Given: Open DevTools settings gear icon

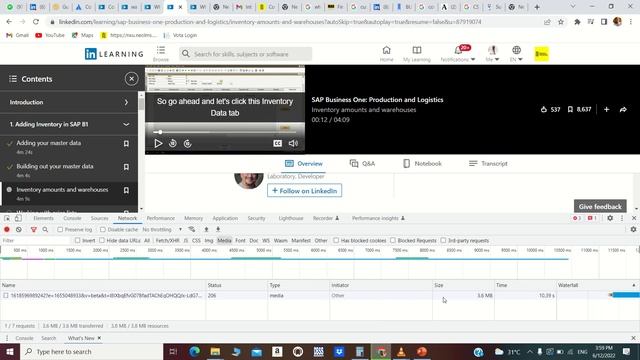Looking at the screenshot, I should 610,218.
